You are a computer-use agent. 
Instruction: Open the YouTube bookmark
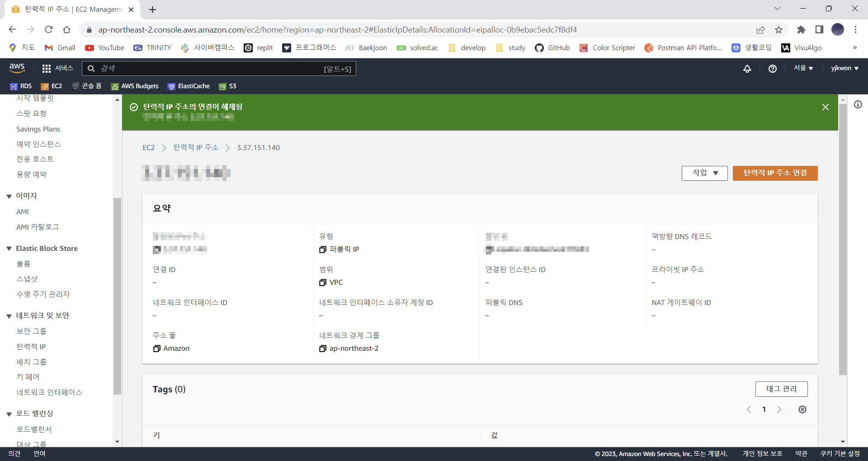click(x=104, y=48)
